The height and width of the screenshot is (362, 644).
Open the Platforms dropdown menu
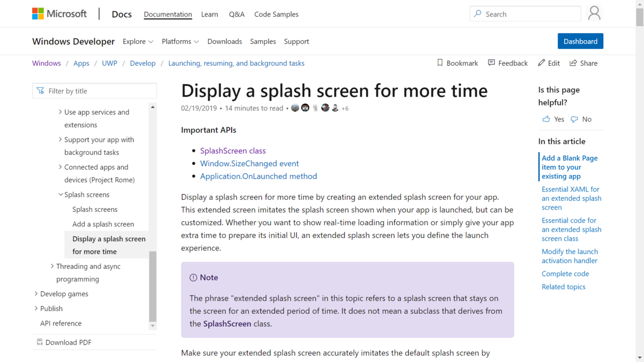point(180,41)
